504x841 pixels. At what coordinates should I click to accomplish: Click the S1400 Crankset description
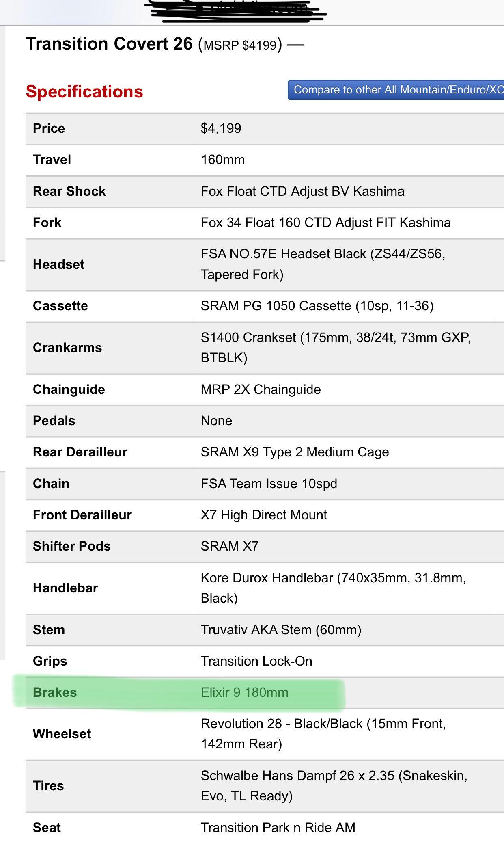pyautogui.click(x=335, y=347)
